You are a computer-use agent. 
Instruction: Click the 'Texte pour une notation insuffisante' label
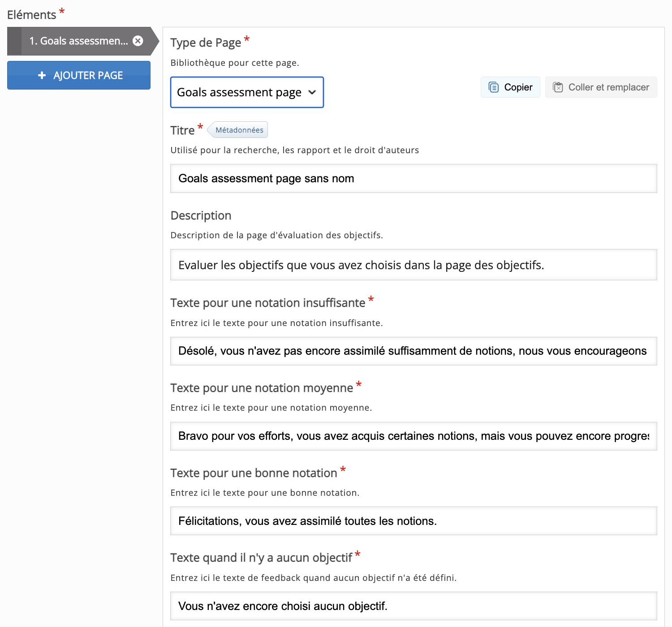click(x=267, y=303)
